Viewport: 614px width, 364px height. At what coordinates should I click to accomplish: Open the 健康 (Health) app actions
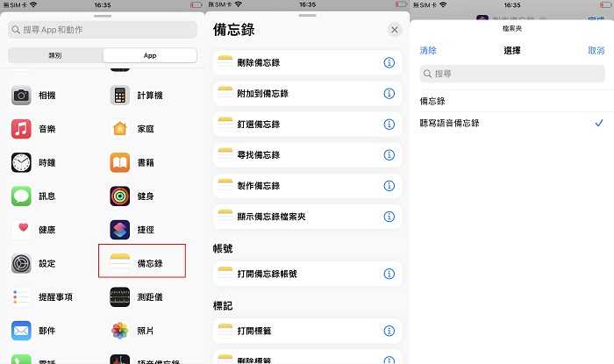(x=34, y=230)
